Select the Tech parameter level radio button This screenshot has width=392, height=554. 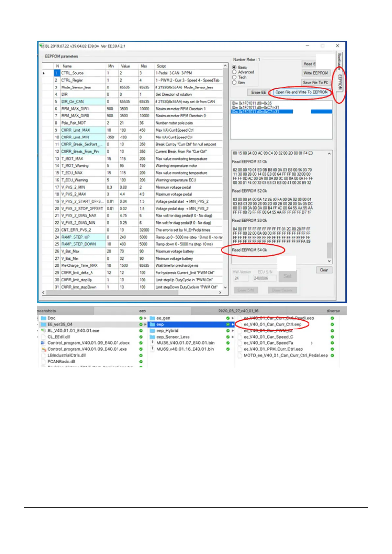coord(234,77)
